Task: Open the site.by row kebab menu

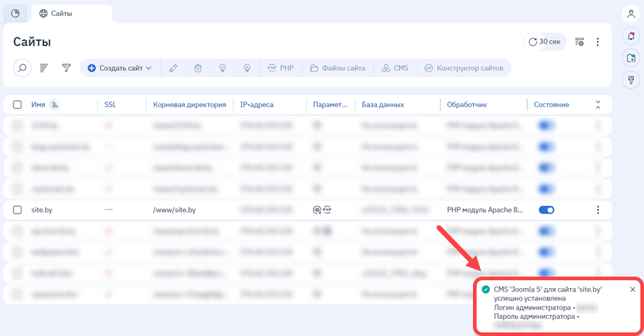Action: pos(598,210)
